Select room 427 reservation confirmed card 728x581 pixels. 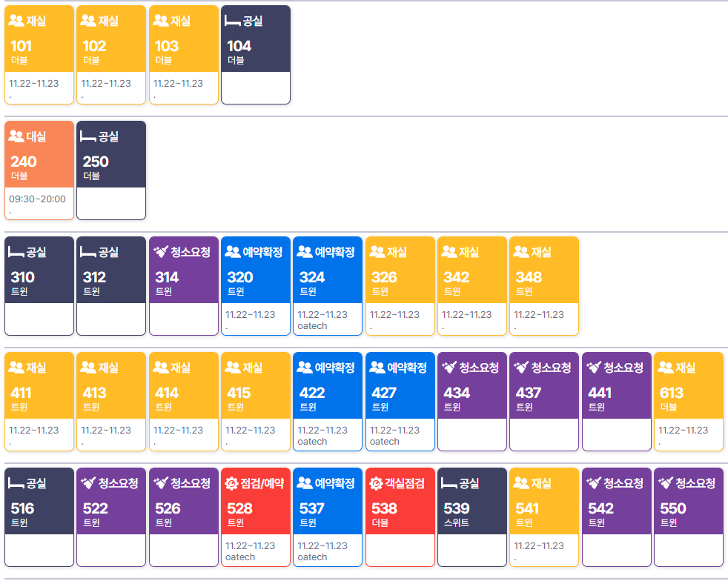pyautogui.click(x=400, y=393)
